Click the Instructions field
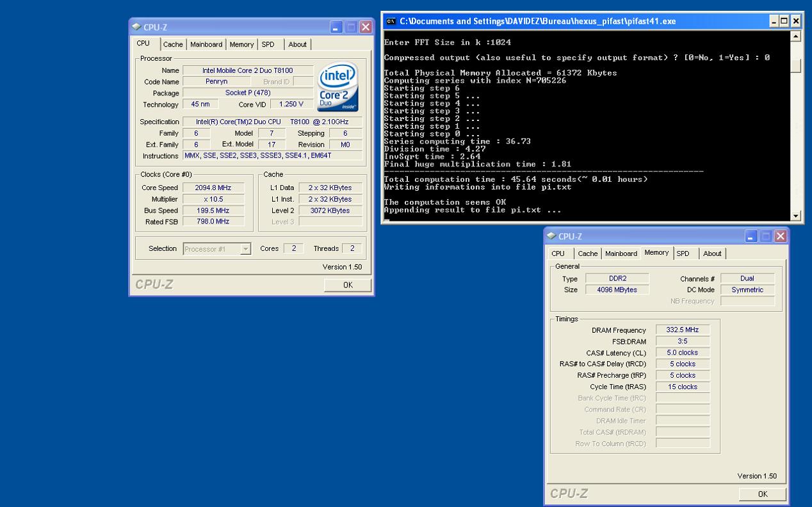The width and height of the screenshot is (812, 507). [x=272, y=156]
